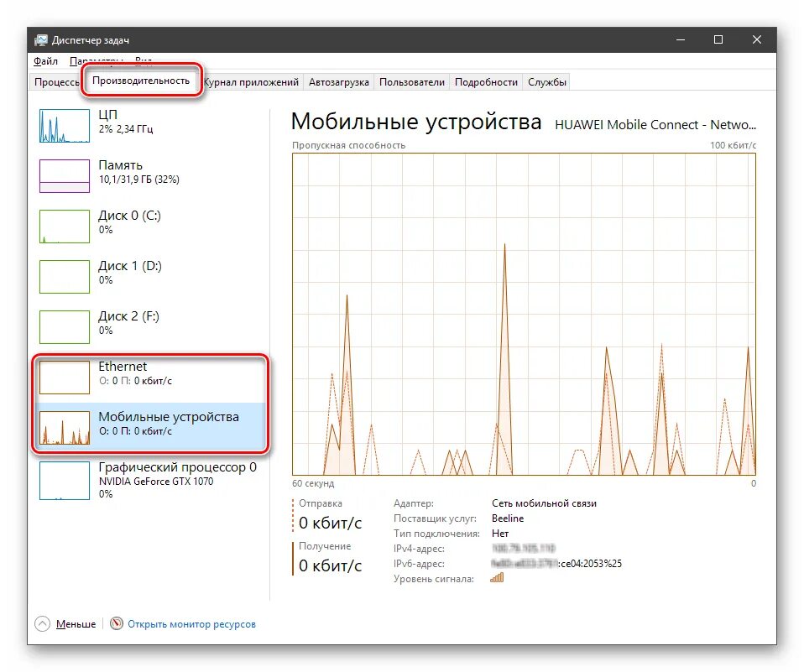Collapse view with the Меньше arrow icon

coord(43,624)
